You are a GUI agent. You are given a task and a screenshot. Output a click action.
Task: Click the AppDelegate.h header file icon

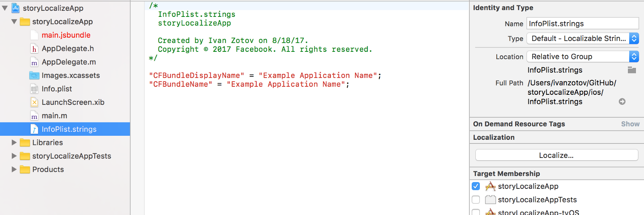[35, 49]
